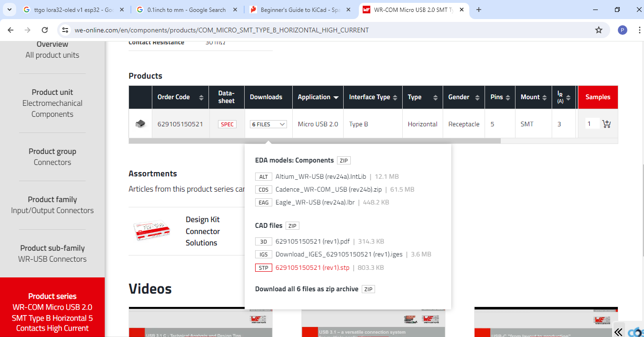Sort by Mount column
This screenshot has width=644, height=337.
coord(544,97)
